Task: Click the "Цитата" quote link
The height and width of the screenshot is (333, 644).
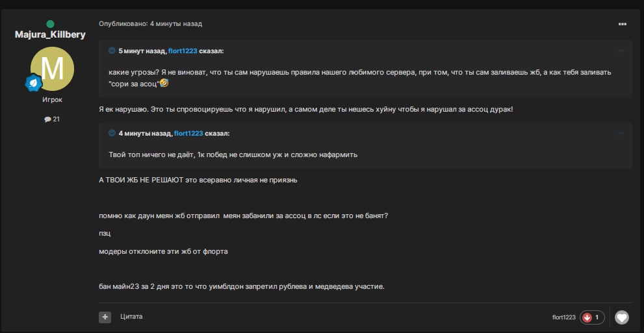Action: pos(131,317)
